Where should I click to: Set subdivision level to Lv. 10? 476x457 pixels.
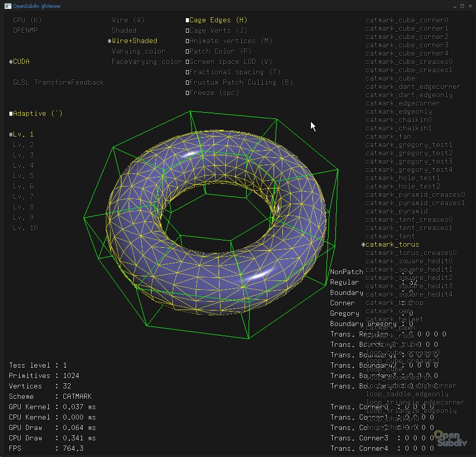(25, 228)
